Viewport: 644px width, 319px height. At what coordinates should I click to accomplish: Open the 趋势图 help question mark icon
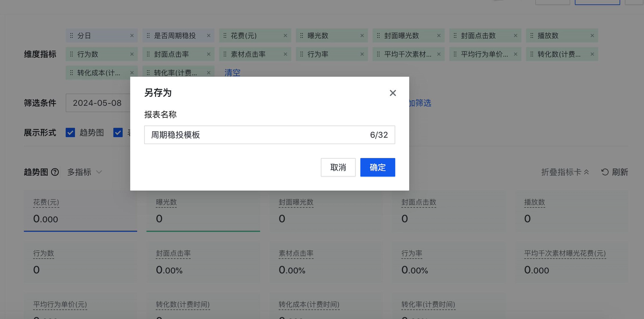[x=55, y=172]
